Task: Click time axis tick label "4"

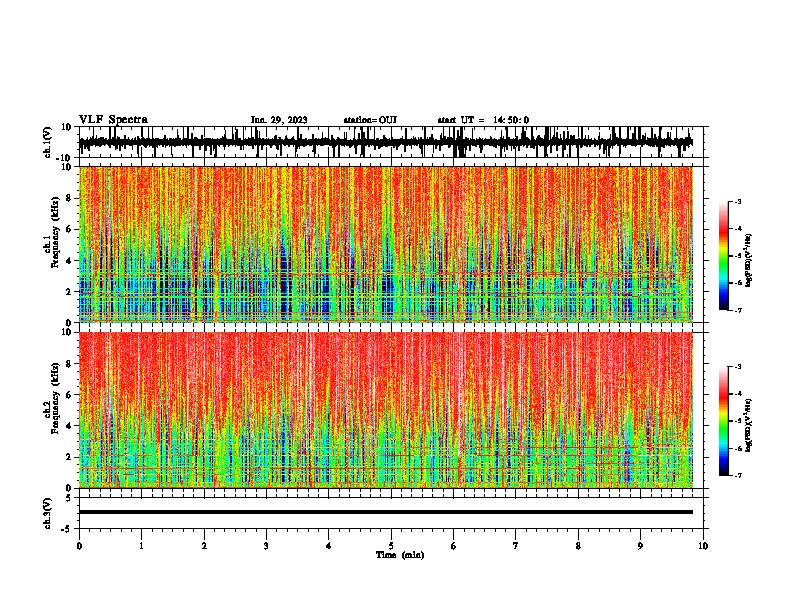Action: pos(329,546)
